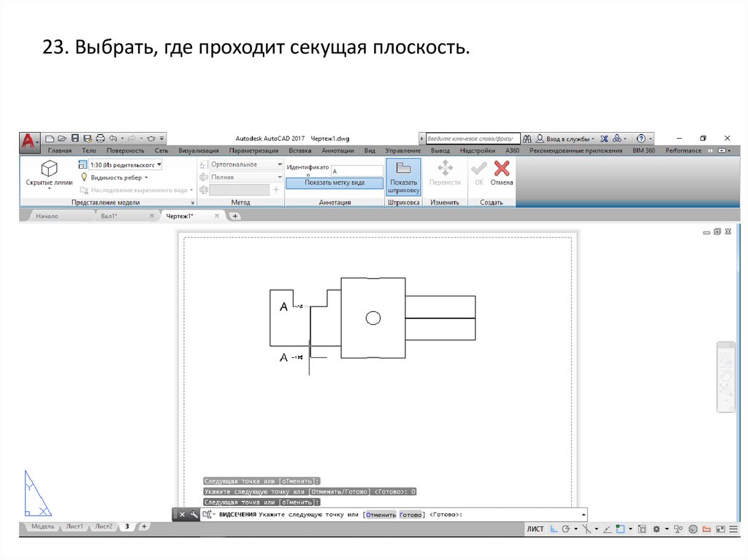Image resolution: width=748 pixels, height=560 pixels.
Task: Click the command line wrench settings icon
Action: (194, 515)
